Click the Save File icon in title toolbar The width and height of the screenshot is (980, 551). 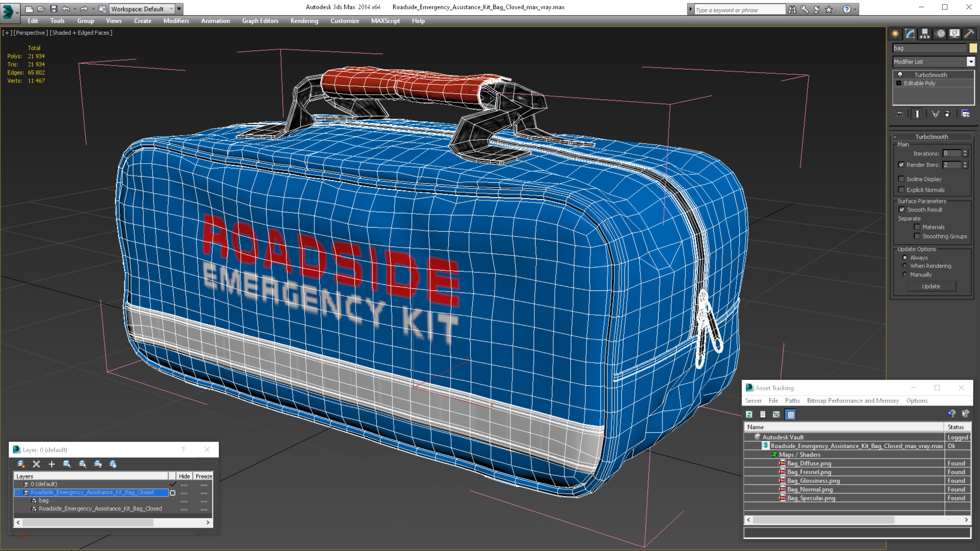pyautogui.click(x=54, y=9)
